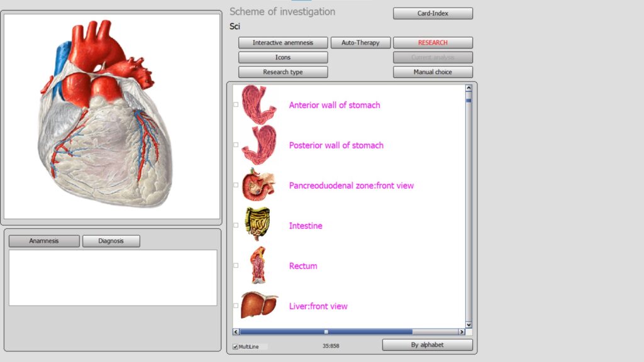
Task: Switch to the Anamnesis tab
Action: [x=44, y=241]
